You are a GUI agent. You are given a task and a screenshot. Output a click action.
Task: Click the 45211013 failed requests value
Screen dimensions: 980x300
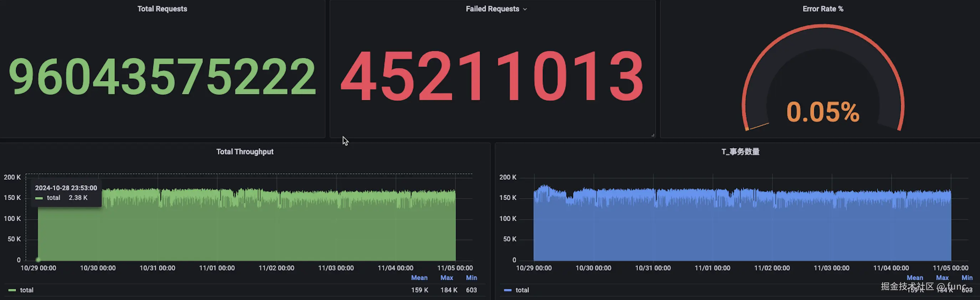[x=492, y=76]
